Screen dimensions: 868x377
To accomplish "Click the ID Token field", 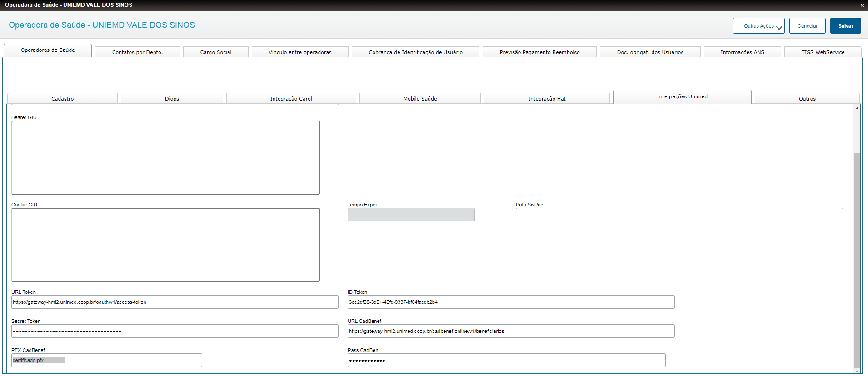I will pyautogui.click(x=511, y=302).
